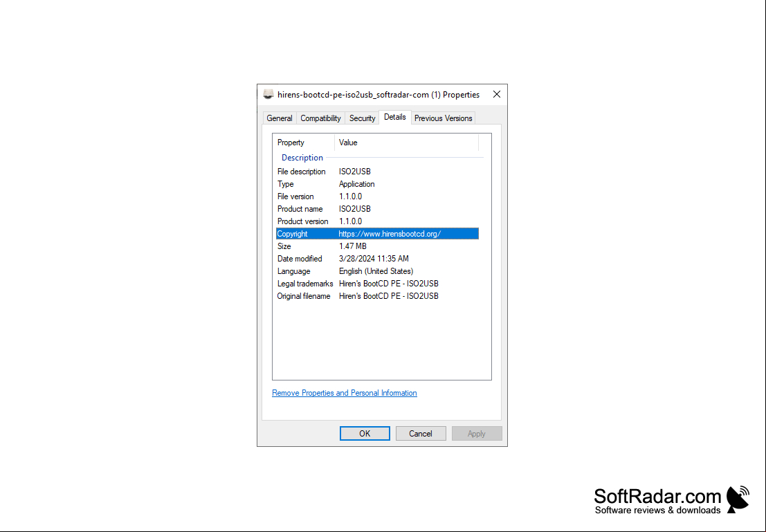Click the file icon in the Properties title bar
Screen dimensions: 766x532
point(268,94)
